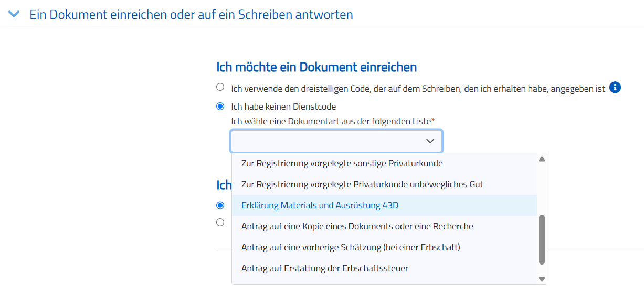Choose 'Zur Registrierung vorgelegte sonstige Privaturkunde'

(x=342, y=163)
